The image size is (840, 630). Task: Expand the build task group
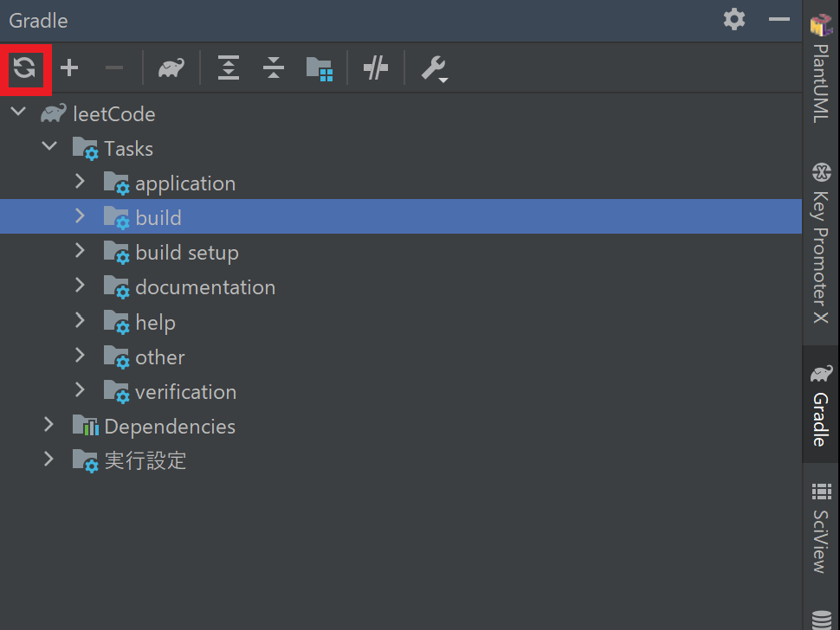(x=80, y=216)
